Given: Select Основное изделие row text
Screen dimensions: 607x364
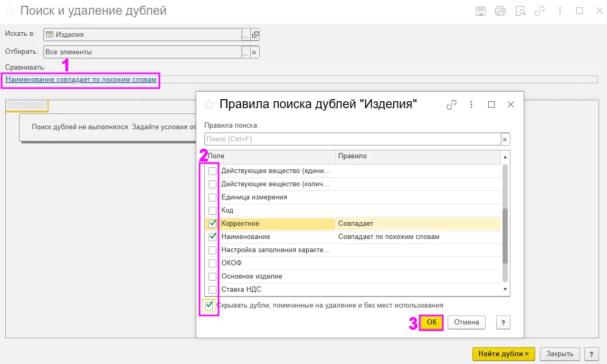Looking at the screenshot, I should click(x=252, y=276).
